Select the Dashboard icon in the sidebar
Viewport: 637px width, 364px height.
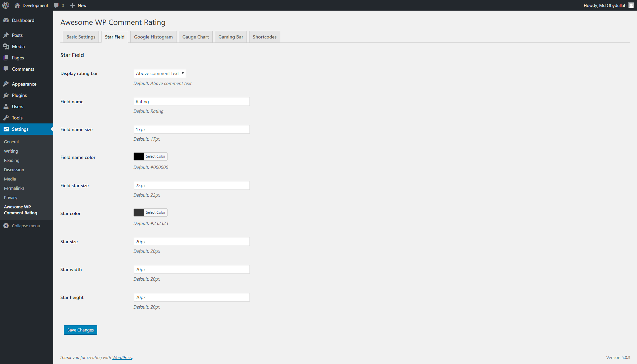tap(6, 20)
